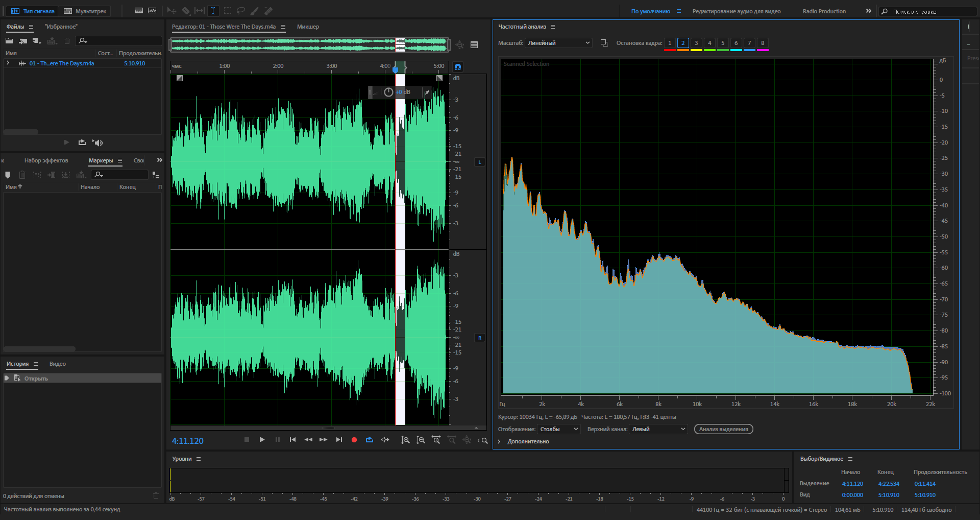This screenshot has height=520, width=980.
Task: Click the Add Marker icon
Action: pos(8,175)
